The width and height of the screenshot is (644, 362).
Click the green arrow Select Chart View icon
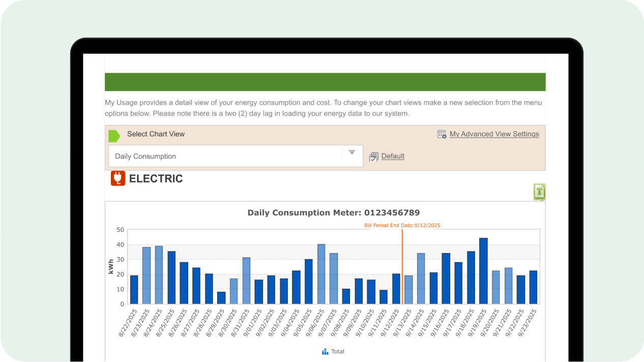click(114, 135)
